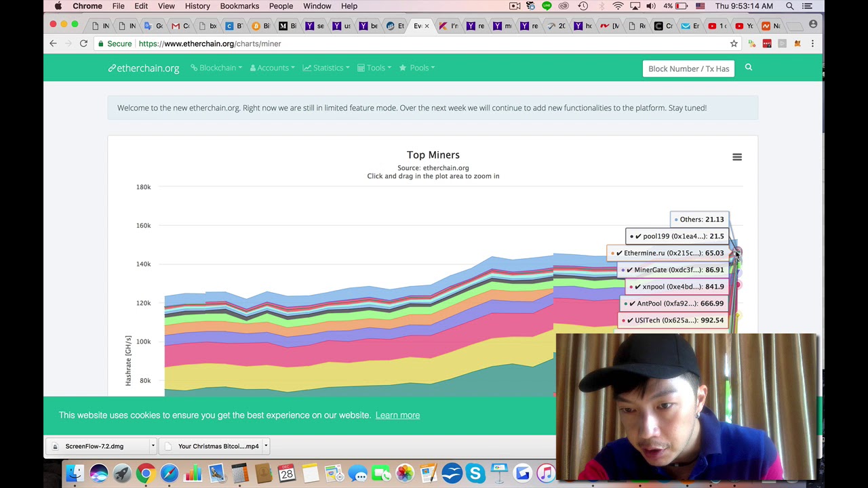Open the Blockchain dropdown menu
Screen dimensions: 868x488
point(216,68)
